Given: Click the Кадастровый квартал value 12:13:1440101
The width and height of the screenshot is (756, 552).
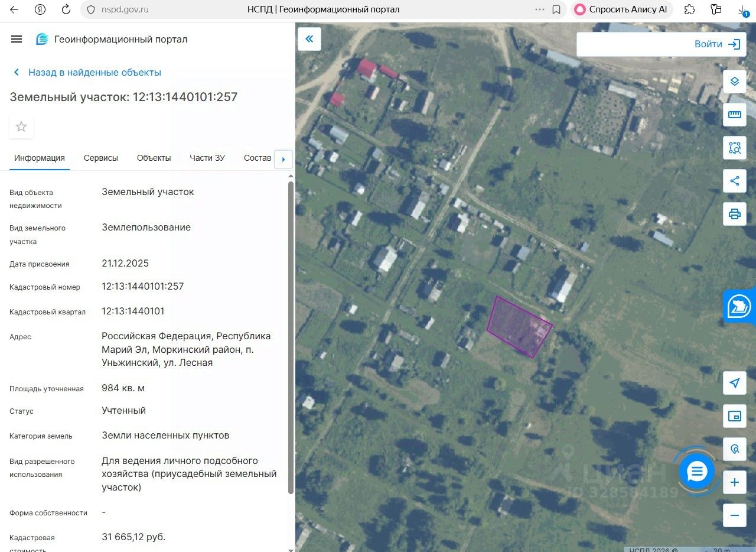Looking at the screenshot, I should click(x=133, y=311).
